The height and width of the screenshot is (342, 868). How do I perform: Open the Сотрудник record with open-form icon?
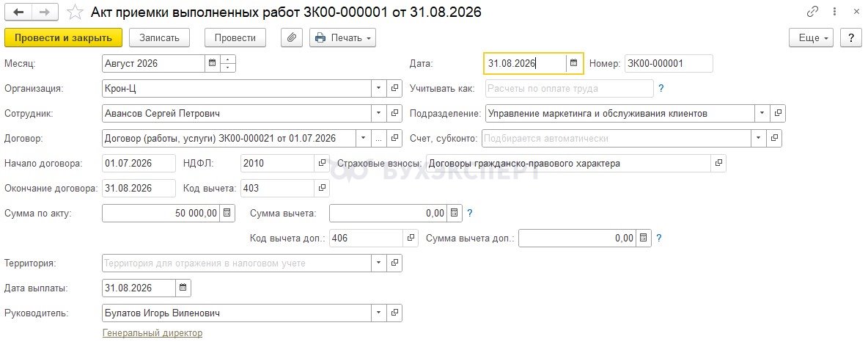point(394,113)
